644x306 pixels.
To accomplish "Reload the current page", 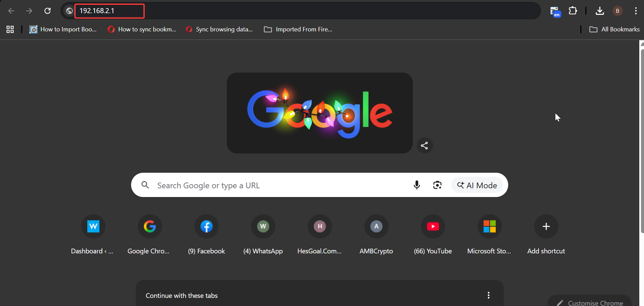I will 48,11.
